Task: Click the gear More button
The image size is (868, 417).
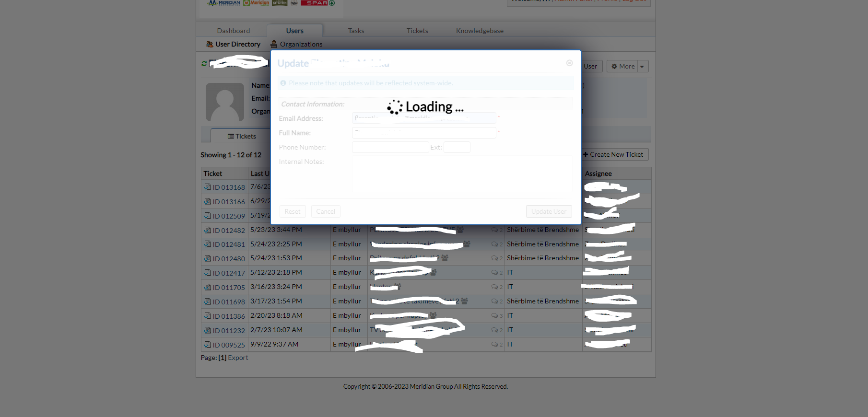Action: click(622, 66)
